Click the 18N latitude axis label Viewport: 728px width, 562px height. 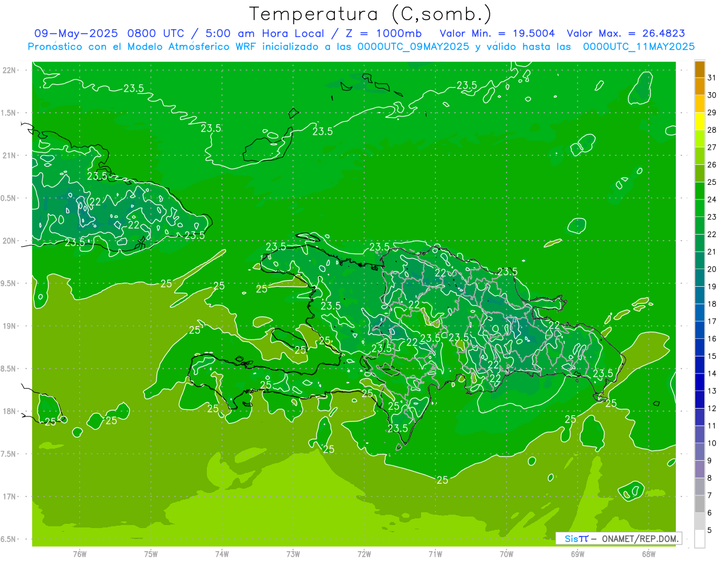(9, 411)
